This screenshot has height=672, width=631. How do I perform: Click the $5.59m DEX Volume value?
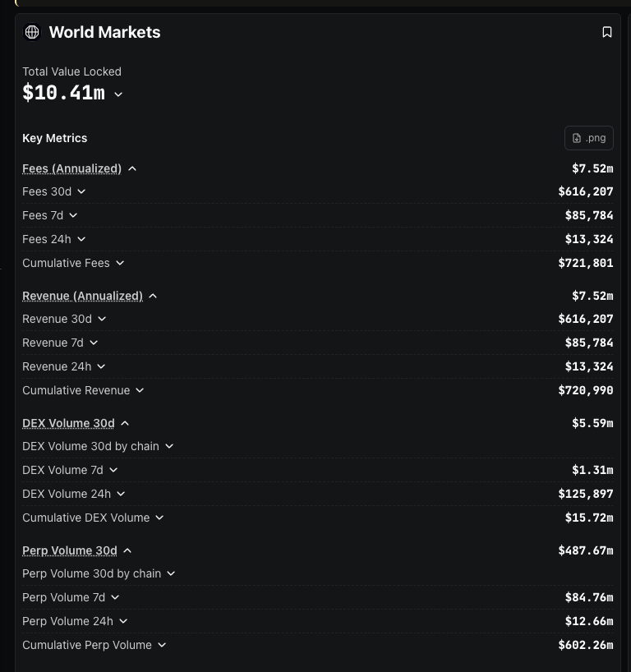(592, 423)
